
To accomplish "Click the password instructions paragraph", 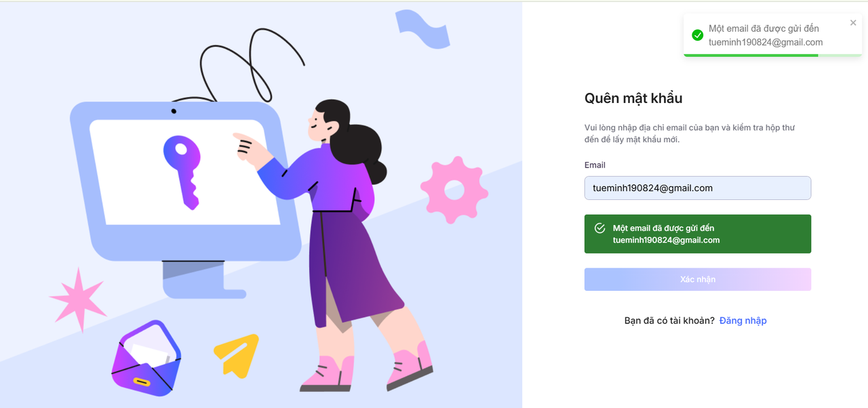I will tap(690, 134).
